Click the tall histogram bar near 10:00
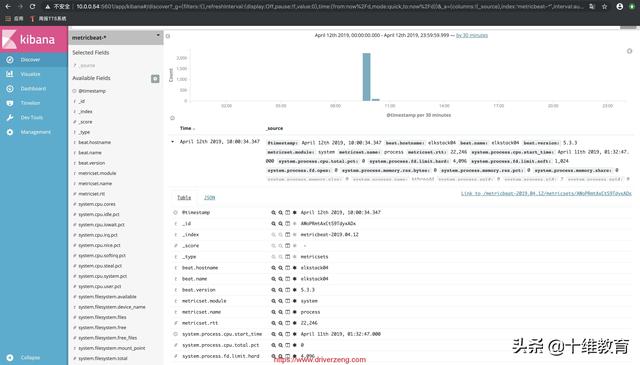This screenshot has width=640, height=365. tap(367, 77)
